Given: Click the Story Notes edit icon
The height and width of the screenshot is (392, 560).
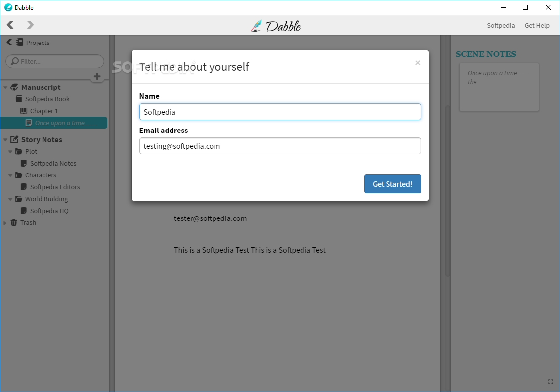Looking at the screenshot, I should (x=14, y=139).
